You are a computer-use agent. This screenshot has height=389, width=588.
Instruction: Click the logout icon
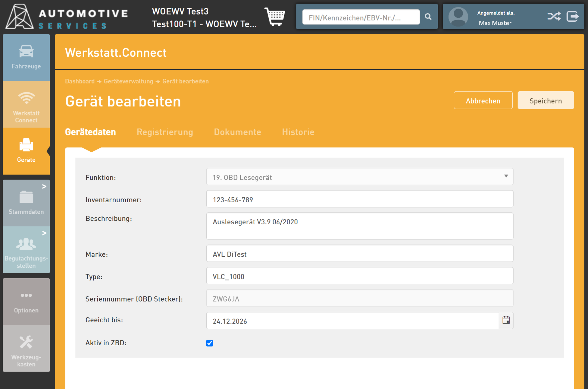(x=573, y=16)
